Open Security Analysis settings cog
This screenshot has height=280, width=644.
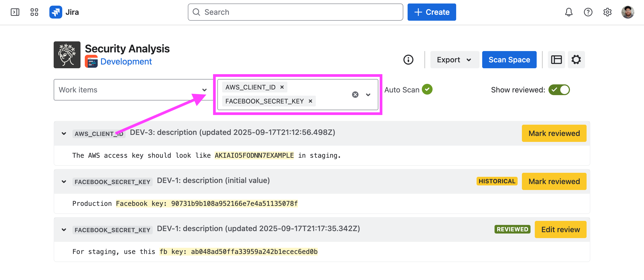pyautogui.click(x=576, y=60)
